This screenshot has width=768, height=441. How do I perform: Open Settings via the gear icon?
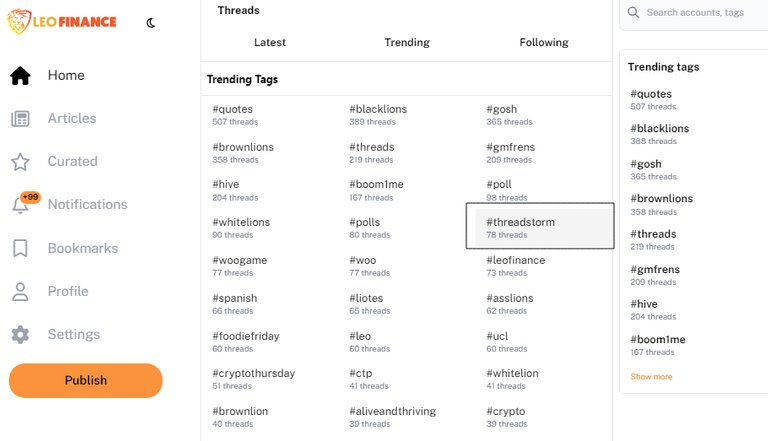[x=20, y=334]
